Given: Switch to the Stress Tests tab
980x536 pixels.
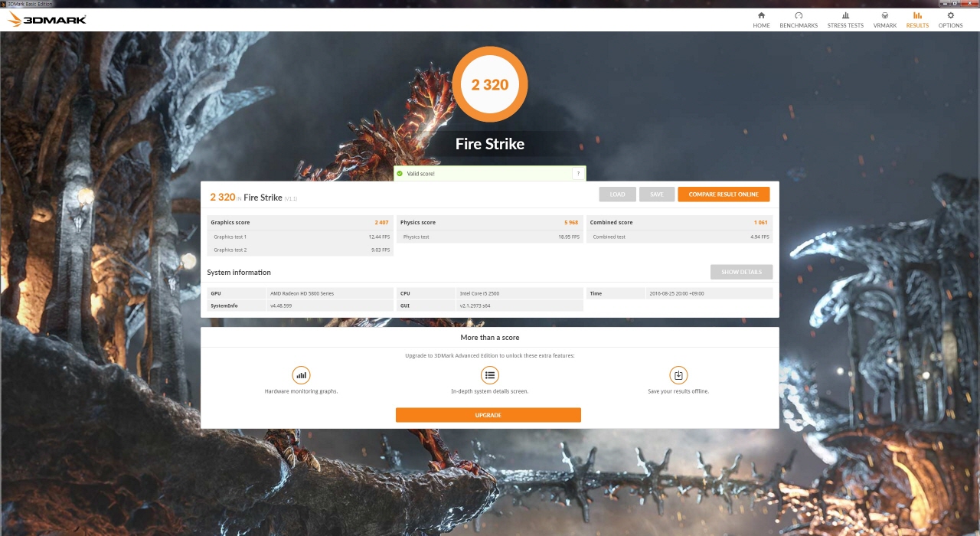Looking at the screenshot, I should 845,20.
